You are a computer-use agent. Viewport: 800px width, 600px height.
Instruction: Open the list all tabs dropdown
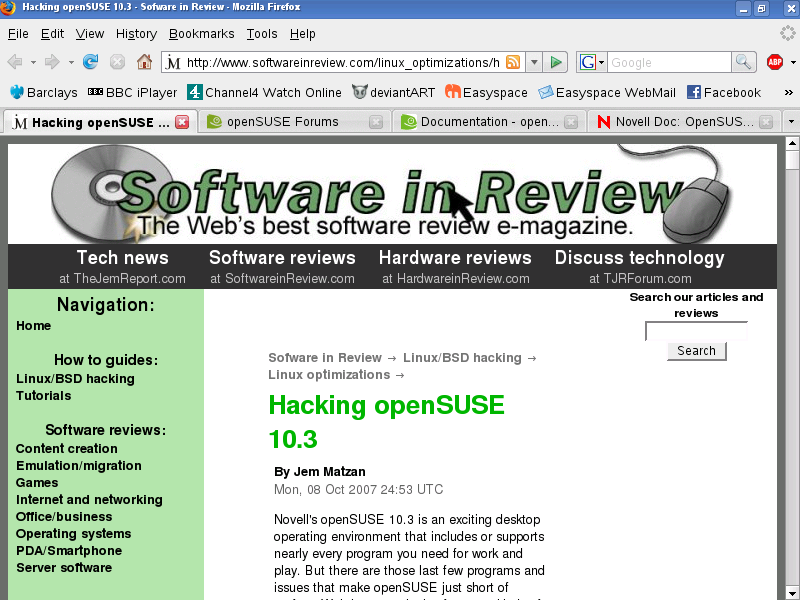tap(791, 122)
